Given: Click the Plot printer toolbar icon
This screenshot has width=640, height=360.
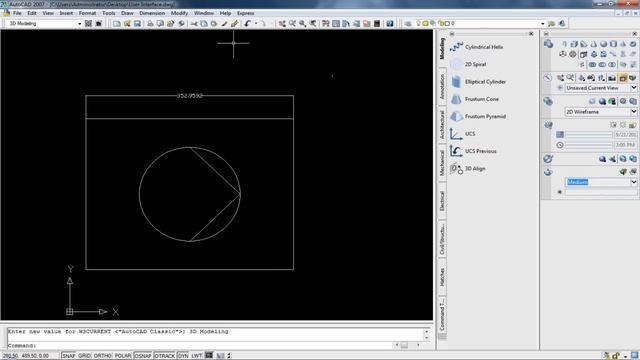Looking at the screenshot, I should (150, 24).
